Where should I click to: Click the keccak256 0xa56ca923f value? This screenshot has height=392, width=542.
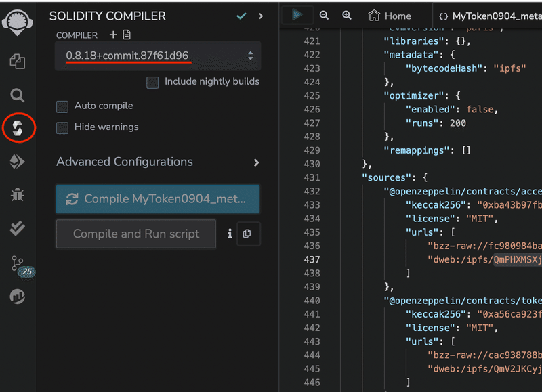[509, 314]
